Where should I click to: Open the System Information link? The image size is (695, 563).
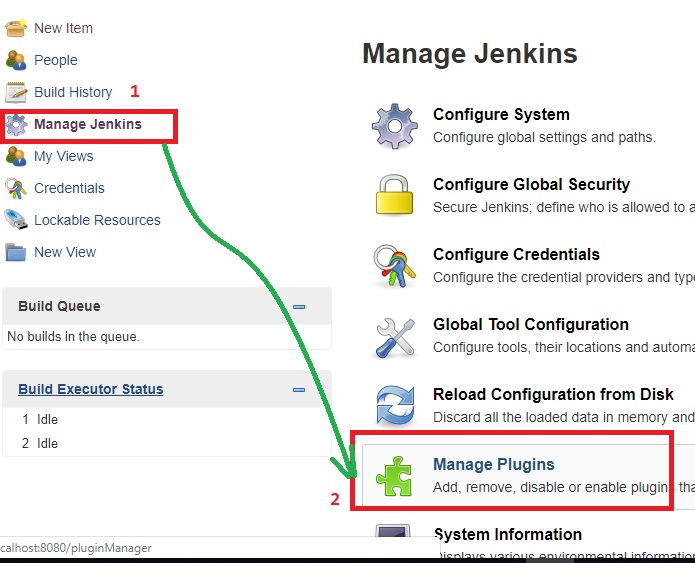coord(508,535)
